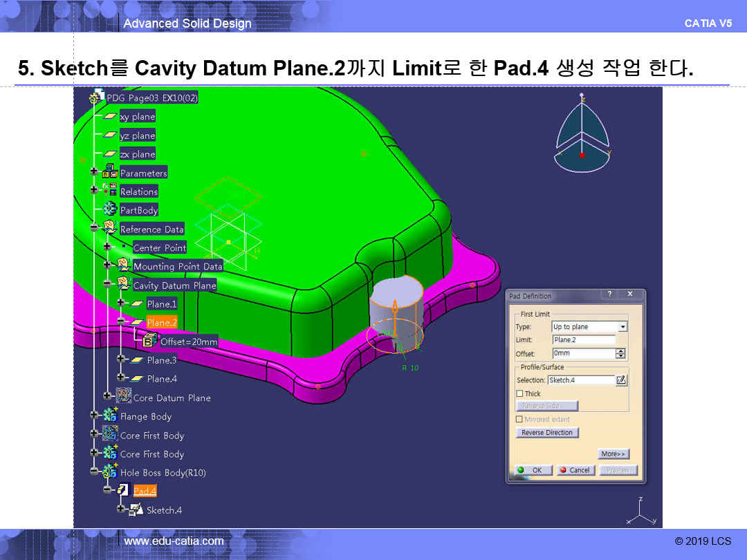Open the Type dropdown in Pad Definition
This screenshot has height=560, width=747.
(x=622, y=327)
